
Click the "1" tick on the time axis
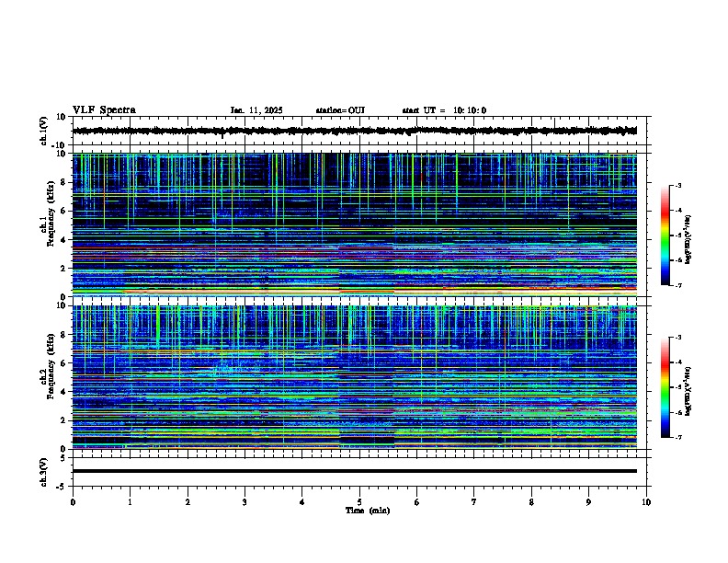pos(130,502)
